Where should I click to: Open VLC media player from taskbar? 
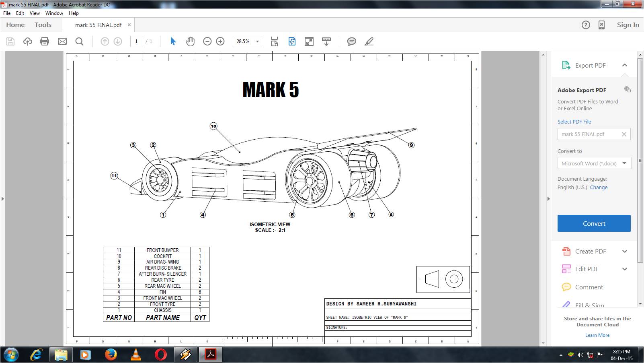pyautogui.click(x=136, y=355)
